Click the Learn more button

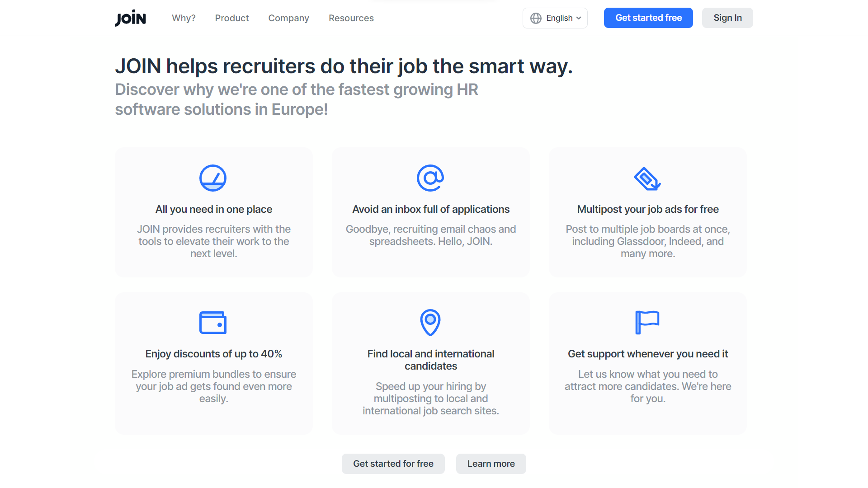point(491,464)
